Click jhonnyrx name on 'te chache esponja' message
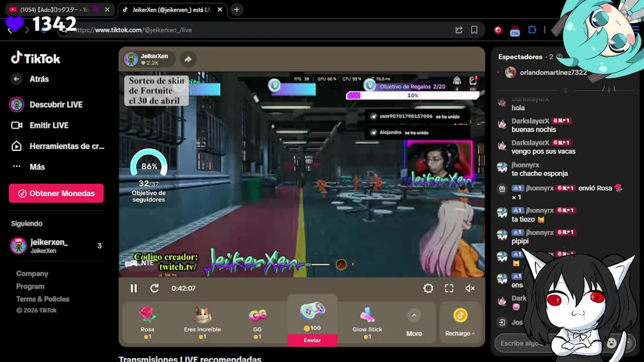The height and width of the screenshot is (362, 644). (x=525, y=165)
